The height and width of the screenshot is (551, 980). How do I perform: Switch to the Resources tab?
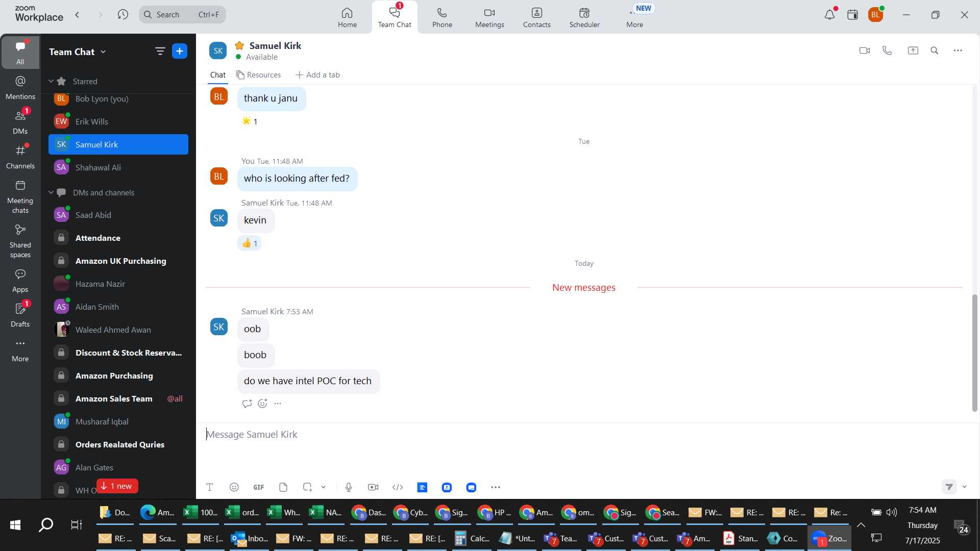[x=258, y=75]
